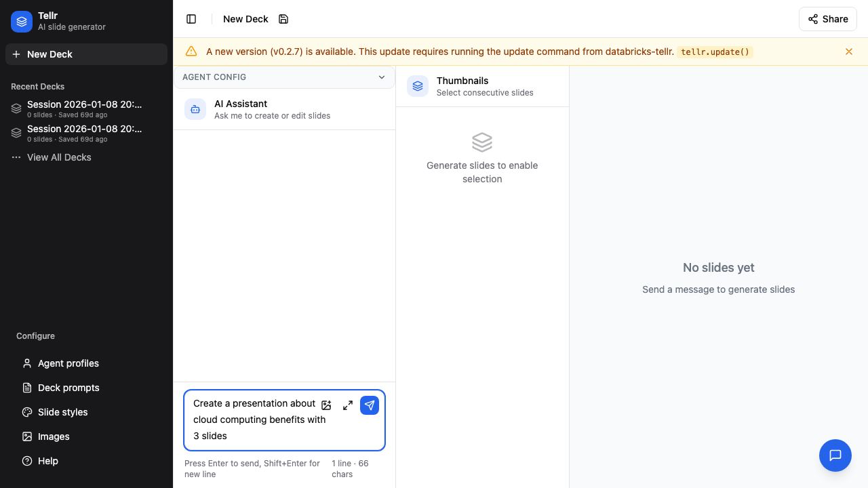This screenshot has height=488, width=868.
Task: Click the attach image icon in prompt
Action: (326, 405)
